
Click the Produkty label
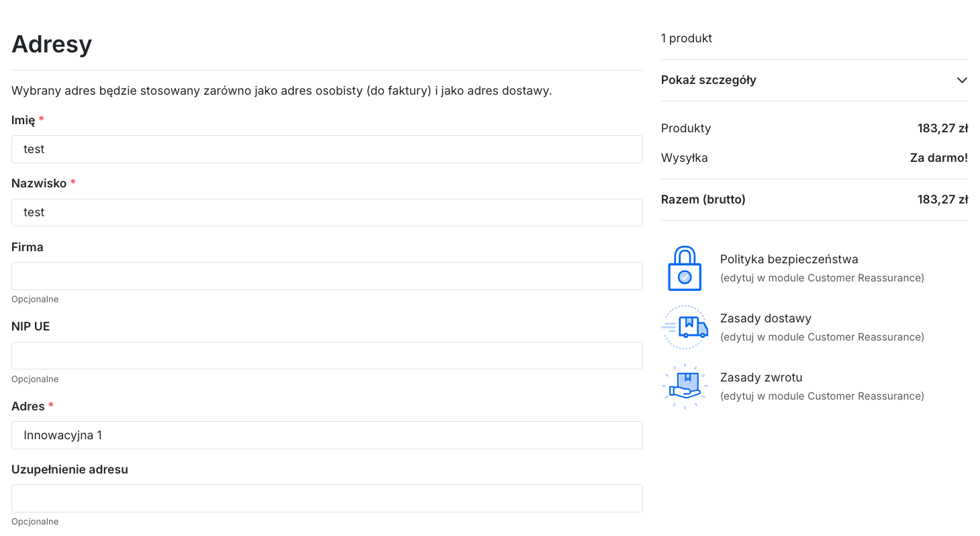tap(686, 128)
